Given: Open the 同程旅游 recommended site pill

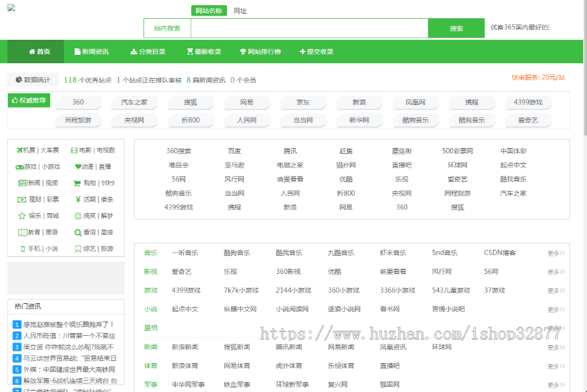Looking at the screenshot, I should pyautogui.click(x=78, y=120).
